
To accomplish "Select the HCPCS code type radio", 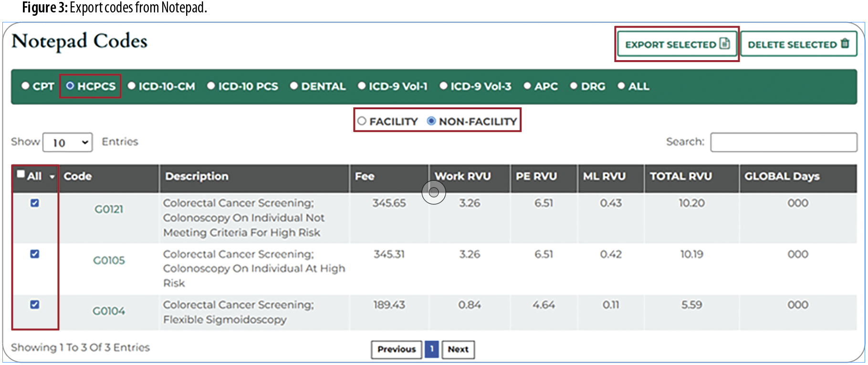I will tap(70, 86).
